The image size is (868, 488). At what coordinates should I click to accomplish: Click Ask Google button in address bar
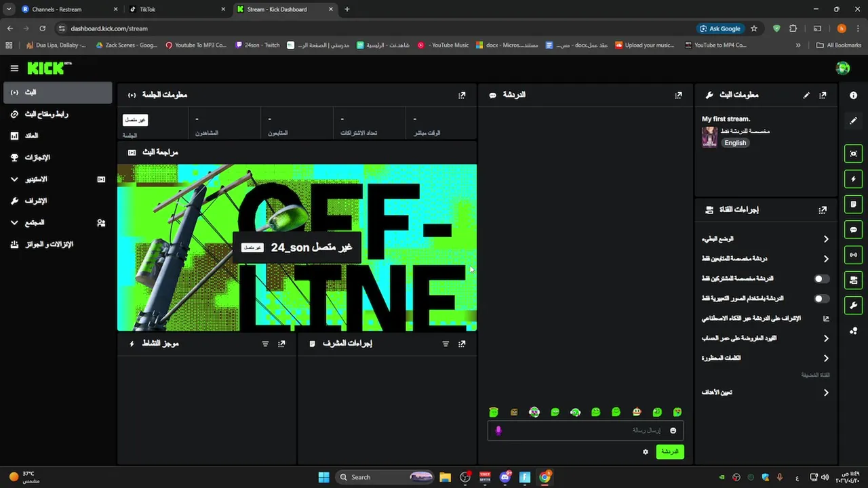(x=720, y=28)
